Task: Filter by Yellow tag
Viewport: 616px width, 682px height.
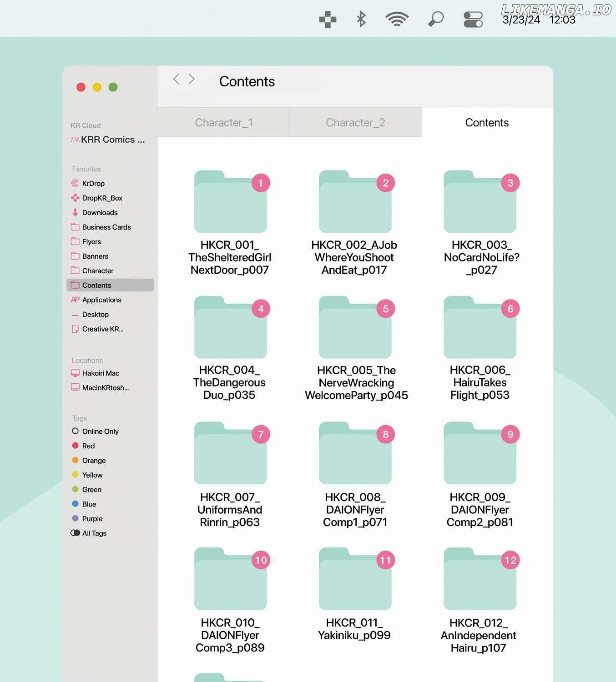Action: coord(110,475)
